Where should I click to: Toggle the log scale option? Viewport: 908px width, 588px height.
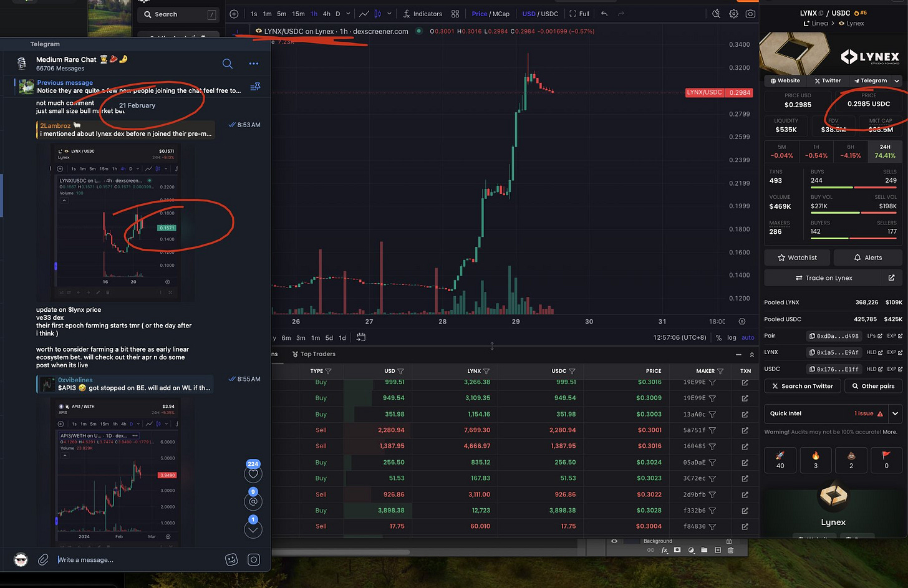pyautogui.click(x=732, y=338)
